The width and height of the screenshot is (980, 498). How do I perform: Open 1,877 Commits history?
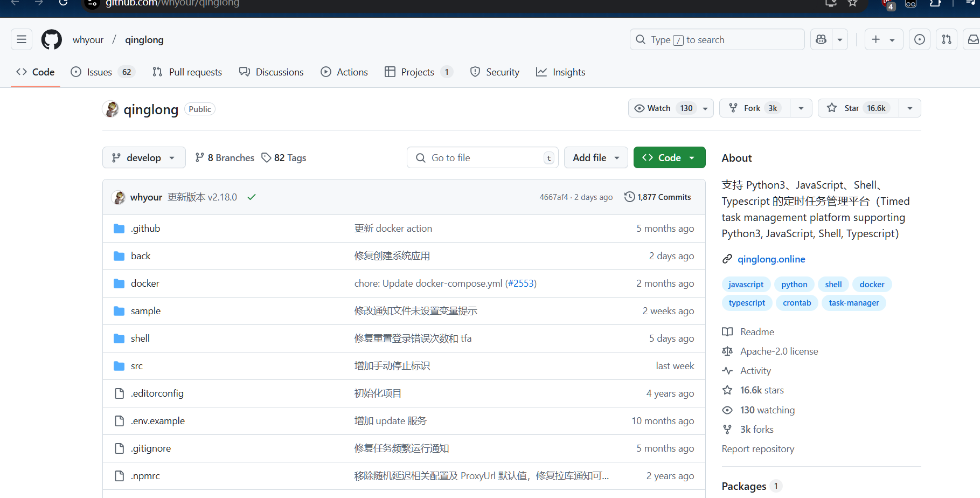658,197
